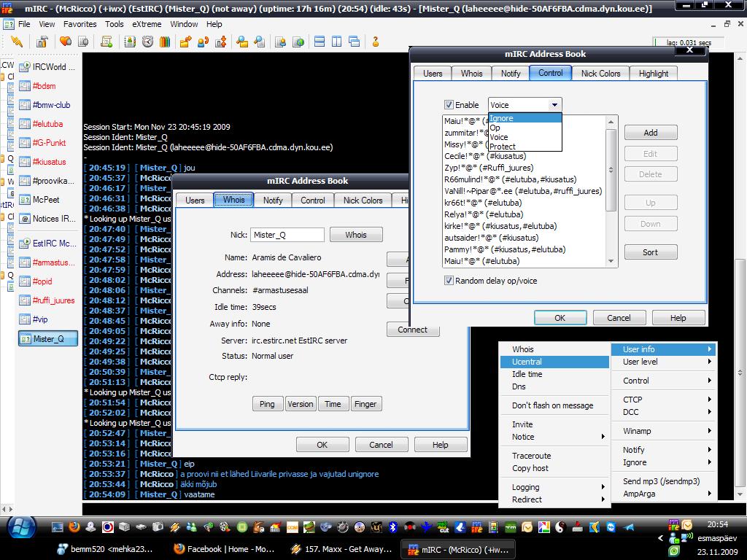Expand the CTCP submenu
747x560 pixels.
663,400
